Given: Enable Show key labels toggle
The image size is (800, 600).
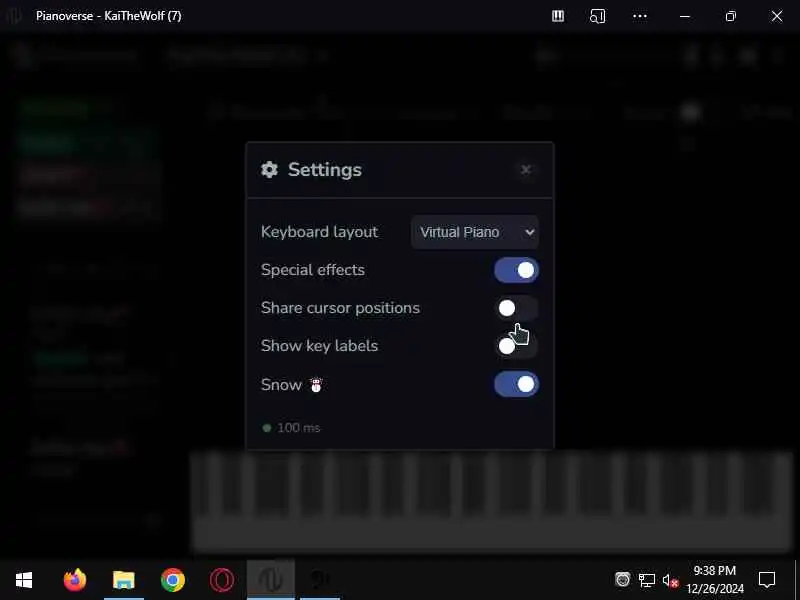Looking at the screenshot, I should [516, 346].
